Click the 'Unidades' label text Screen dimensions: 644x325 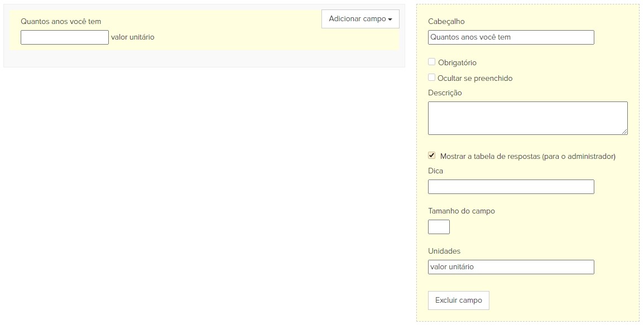pyautogui.click(x=444, y=251)
